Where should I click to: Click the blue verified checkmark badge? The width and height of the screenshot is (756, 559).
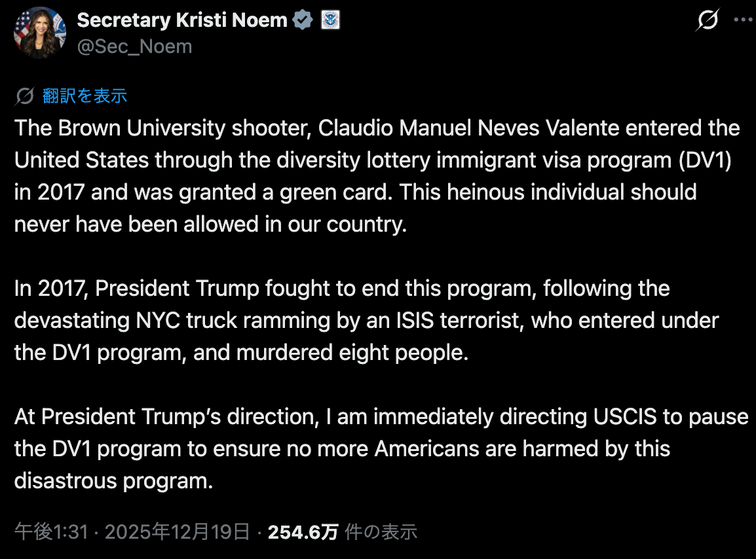[302, 20]
